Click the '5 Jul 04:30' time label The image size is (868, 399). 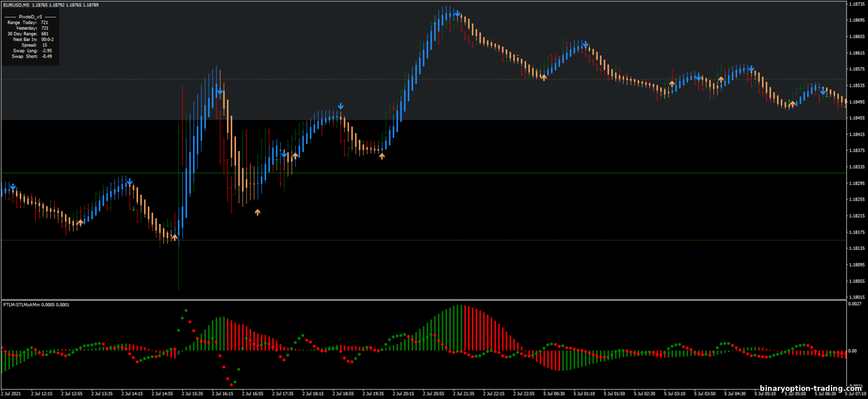coord(734,394)
